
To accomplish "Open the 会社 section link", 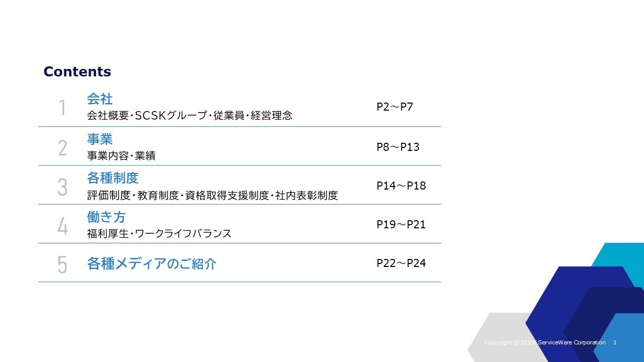I will click(x=100, y=99).
